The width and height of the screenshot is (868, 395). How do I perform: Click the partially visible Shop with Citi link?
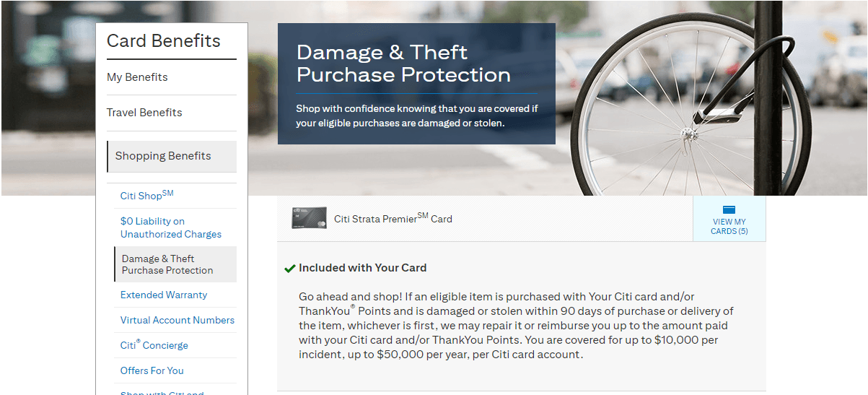[x=162, y=392]
